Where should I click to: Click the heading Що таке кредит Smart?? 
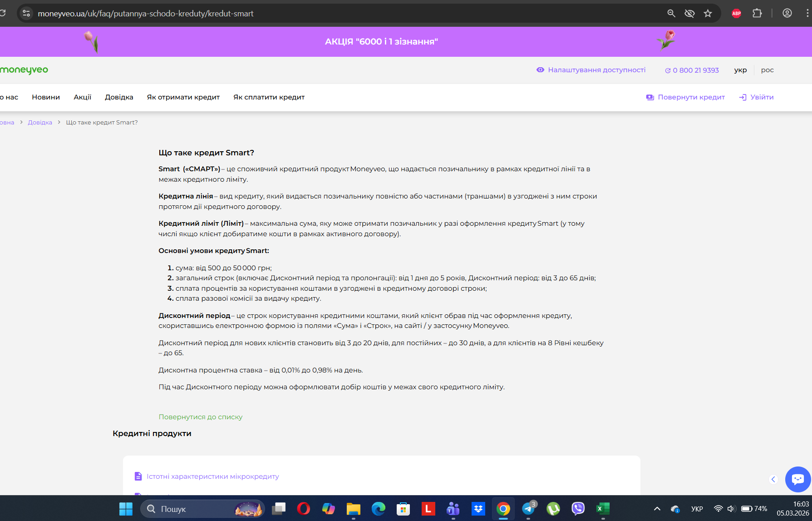[x=206, y=153]
